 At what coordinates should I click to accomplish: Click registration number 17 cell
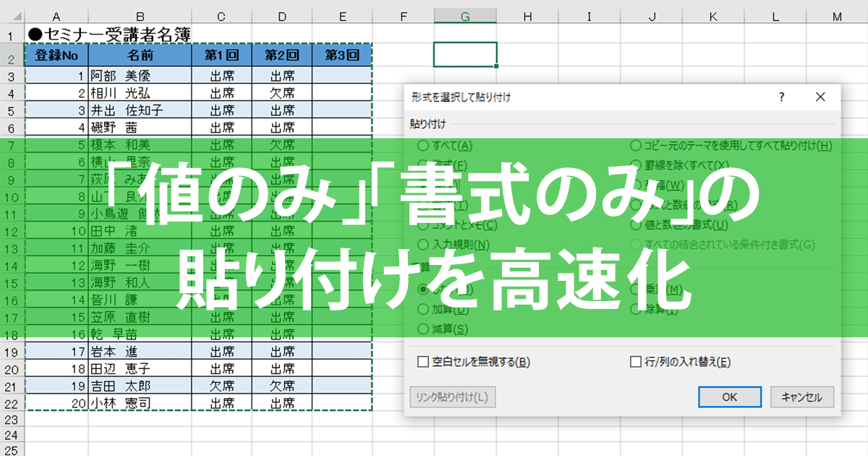pos(56,352)
